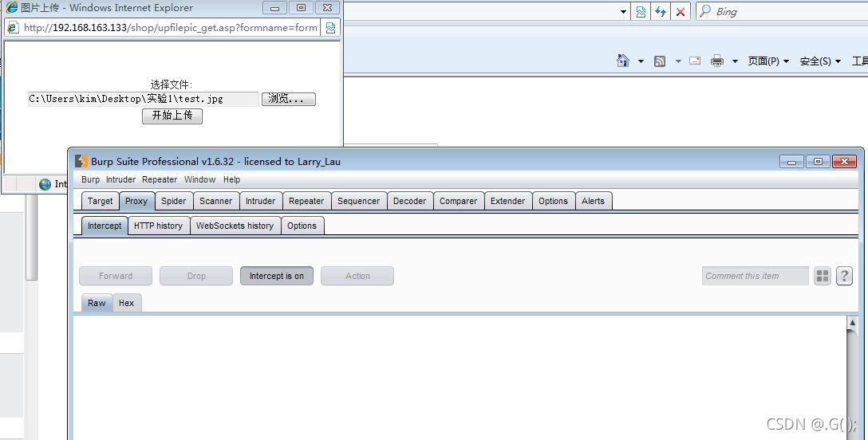The width and height of the screenshot is (868, 440).
Task: Close the 图片上传 upload popup window
Action: coord(327,8)
